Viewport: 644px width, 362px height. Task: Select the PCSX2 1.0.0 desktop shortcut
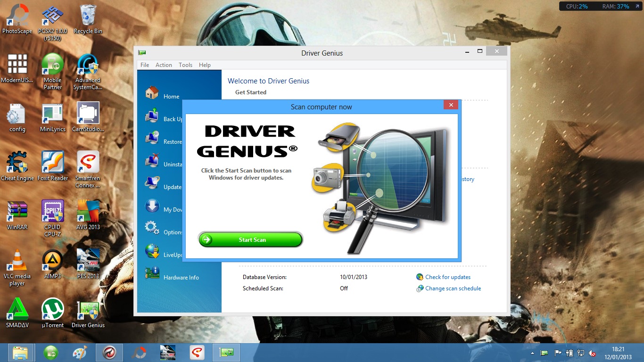[53, 23]
